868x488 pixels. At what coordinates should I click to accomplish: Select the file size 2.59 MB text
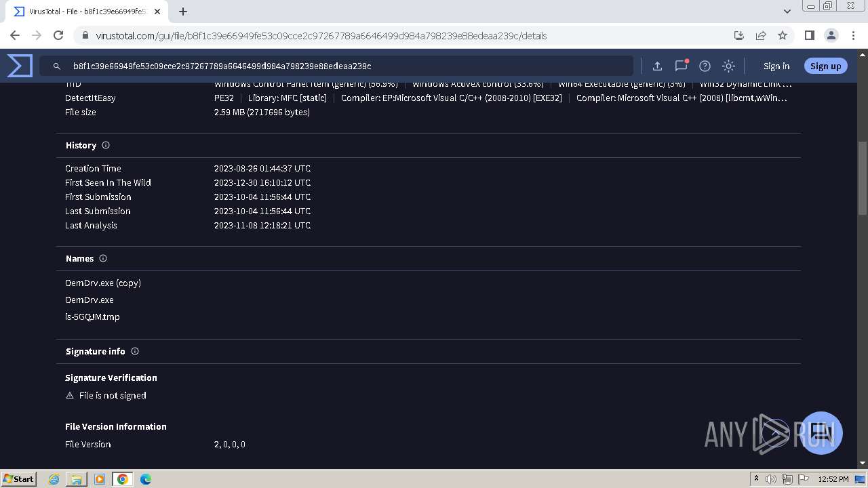click(x=262, y=112)
